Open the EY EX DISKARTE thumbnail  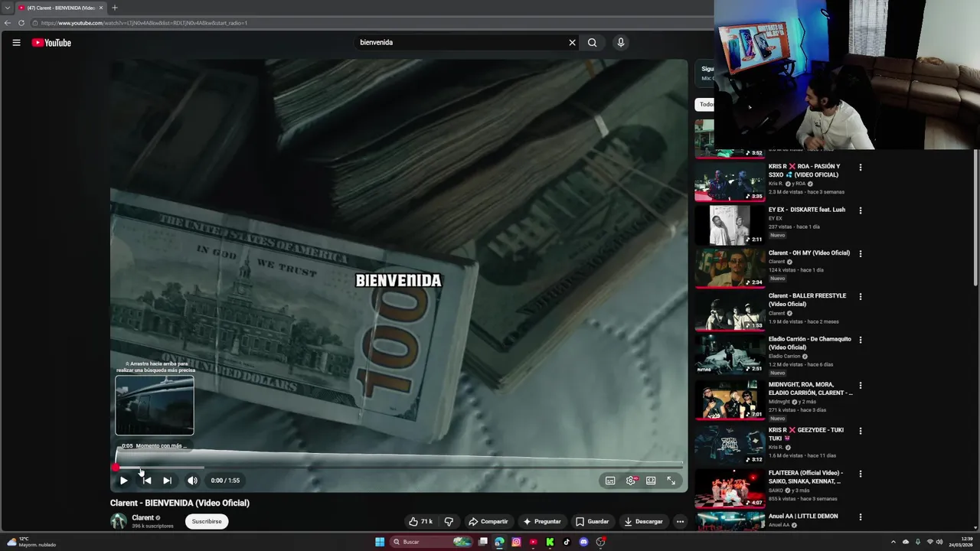pos(730,224)
